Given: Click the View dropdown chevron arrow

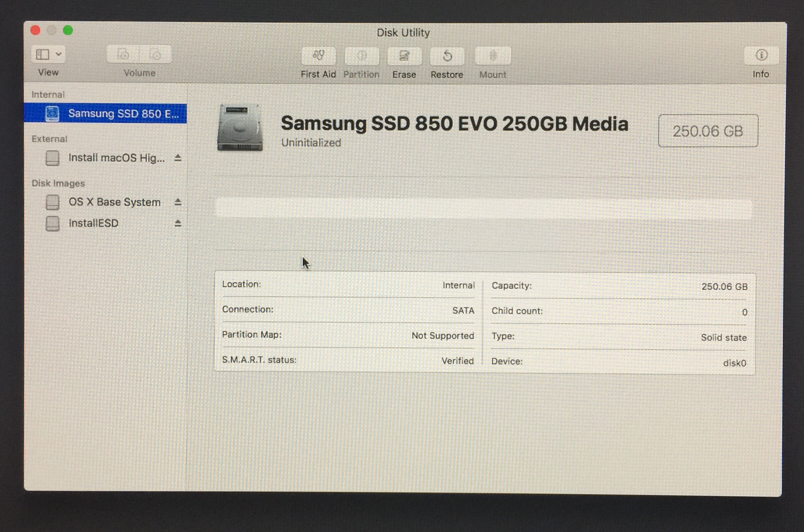Looking at the screenshot, I should [x=59, y=54].
